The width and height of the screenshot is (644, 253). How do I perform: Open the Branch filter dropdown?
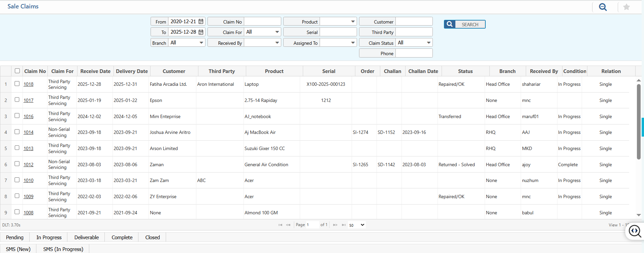pyautogui.click(x=187, y=43)
